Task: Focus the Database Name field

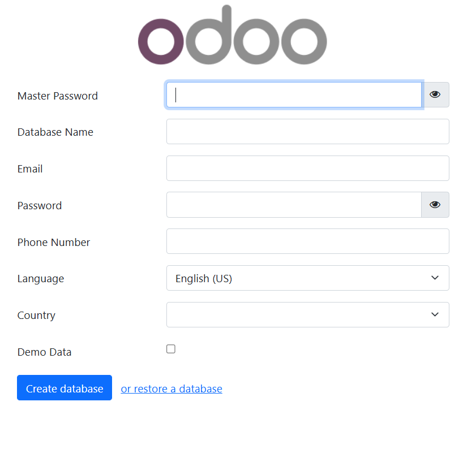Action: coord(307,131)
